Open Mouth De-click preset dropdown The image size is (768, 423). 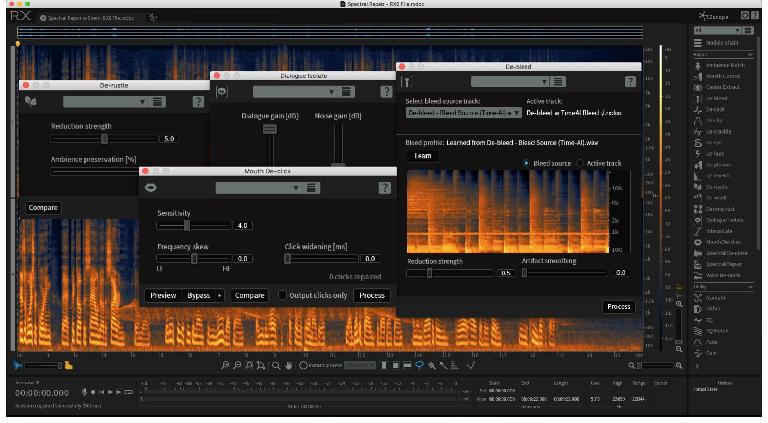(258, 188)
